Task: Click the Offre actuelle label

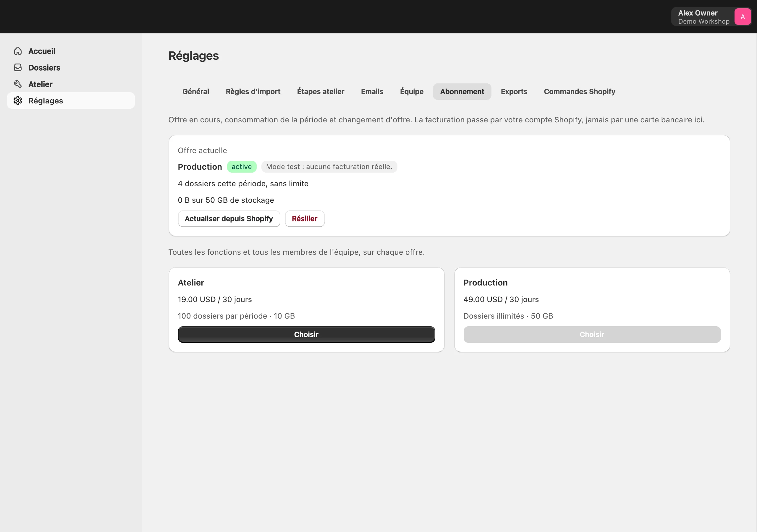Action: pyautogui.click(x=203, y=151)
